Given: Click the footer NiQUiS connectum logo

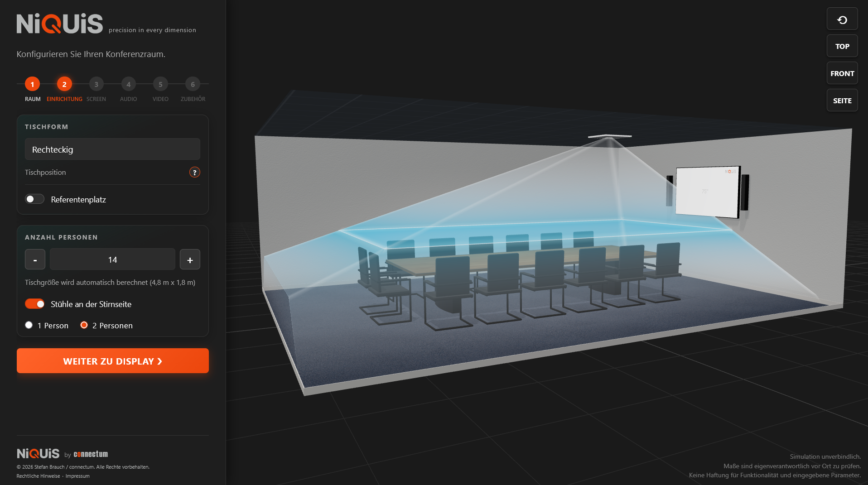Looking at the screenshot, I should pyautogui.click(x=63, y=453).
